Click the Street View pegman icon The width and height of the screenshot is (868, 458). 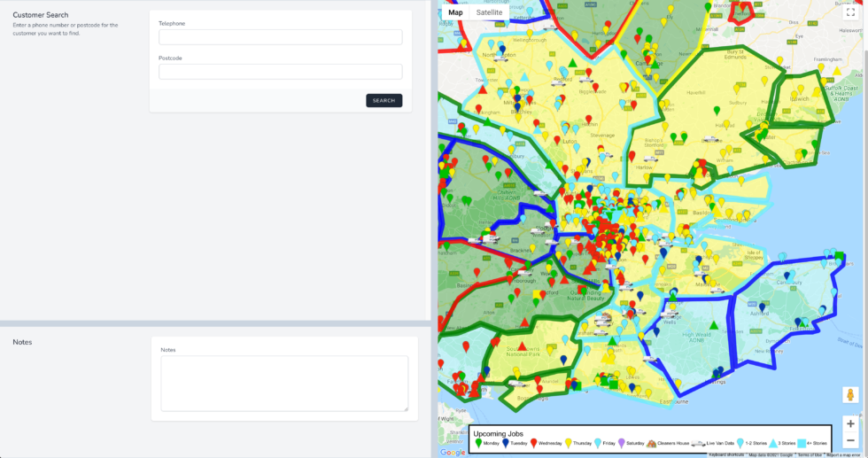point(850,395)
